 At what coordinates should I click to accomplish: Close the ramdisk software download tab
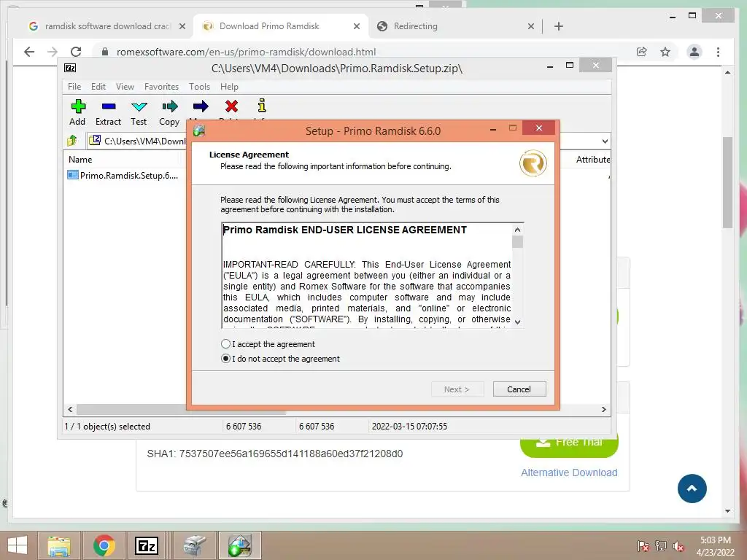tap(182, 26)
